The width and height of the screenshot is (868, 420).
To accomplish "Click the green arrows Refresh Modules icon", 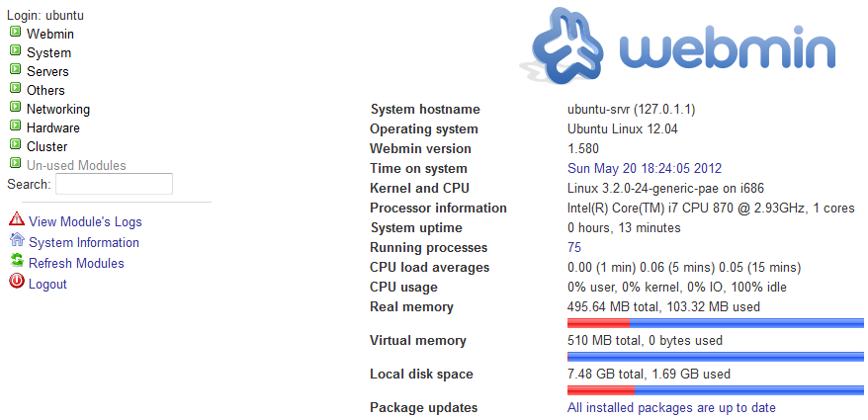I will click(17, 261).
